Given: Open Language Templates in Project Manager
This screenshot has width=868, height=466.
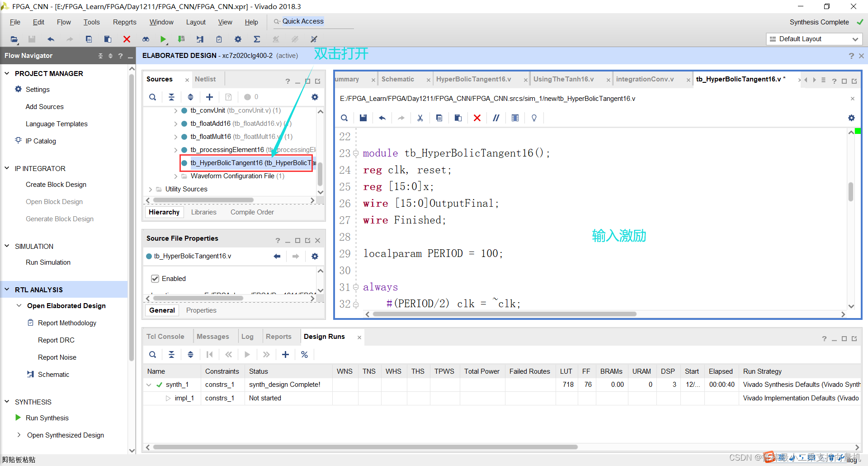Looking at the screenshot, I should pyautogui.click(x=57, y=124).
